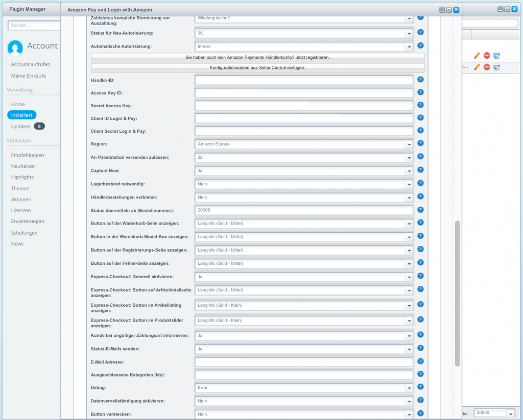The height and width of the screenshot is (420, 523).
Task: Click the Händler-ID input field
Action: tap(304, 80)
